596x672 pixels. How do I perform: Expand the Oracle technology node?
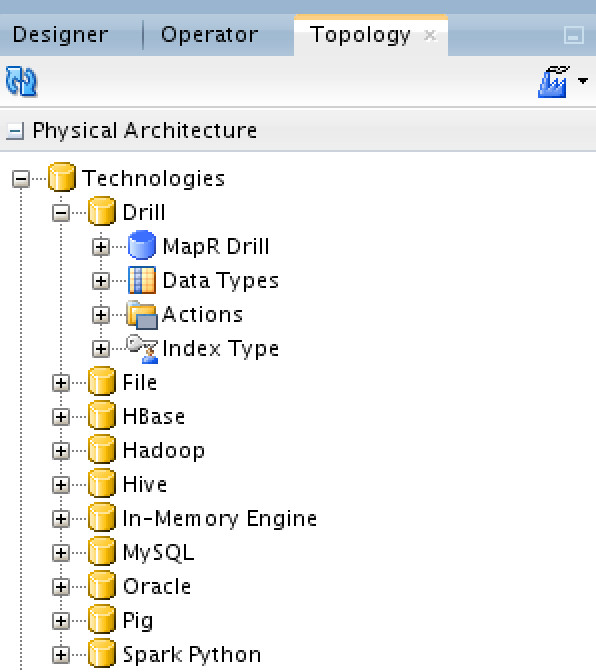[x=61, y=587]
